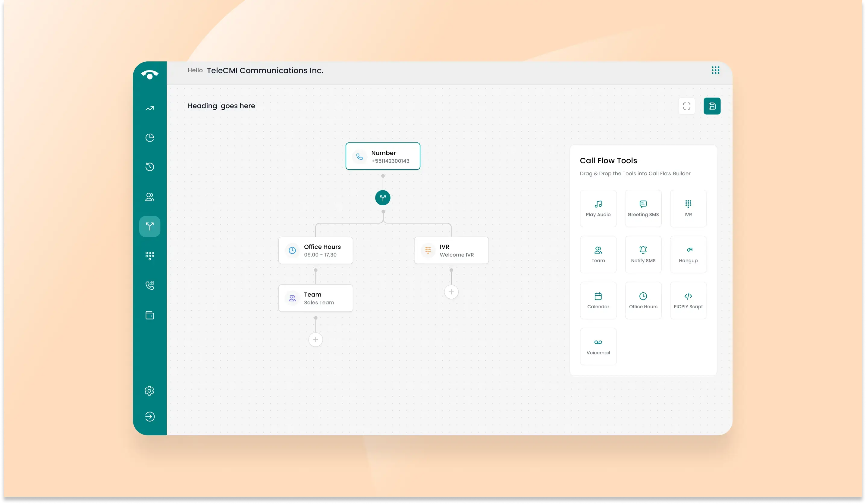Viewport: 866px width, 504px height.
Task: Click the teal branch split node
Action: click(383, 198)
